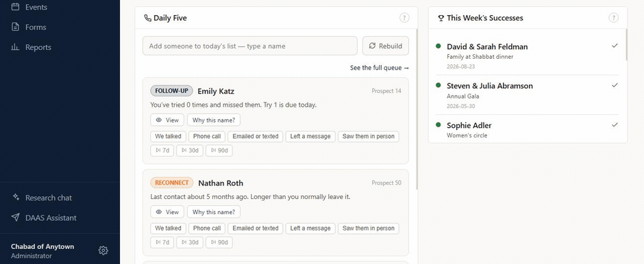This screenshot has height=264, width=644.
Task: Click the Nathan Roth name
Action: pyautogui.click(x=221, y=183)
